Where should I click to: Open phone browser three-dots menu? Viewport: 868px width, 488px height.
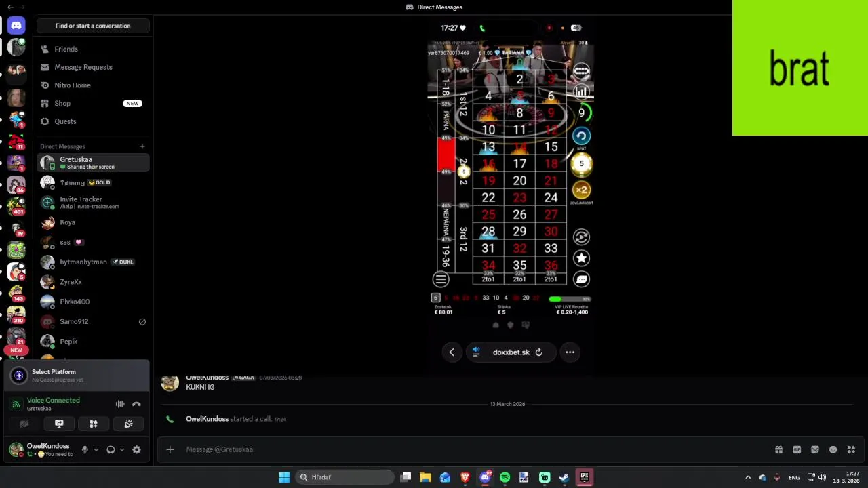[x=570, y=352]
